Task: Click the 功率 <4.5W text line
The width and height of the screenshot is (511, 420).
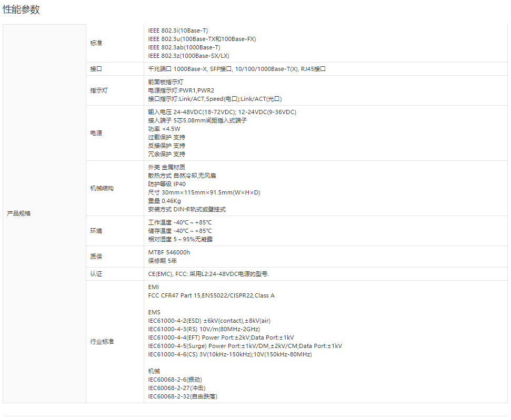Action: (164, 129)
